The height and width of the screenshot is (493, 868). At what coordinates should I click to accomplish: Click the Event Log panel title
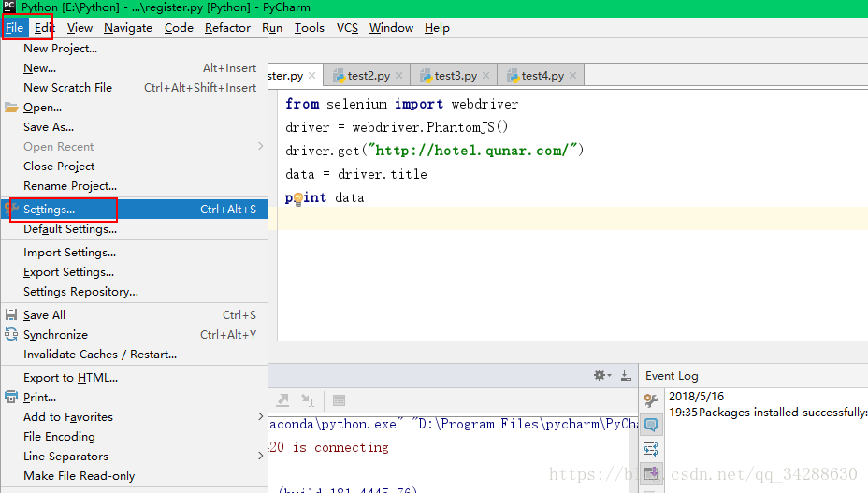(x=672, y=375)
